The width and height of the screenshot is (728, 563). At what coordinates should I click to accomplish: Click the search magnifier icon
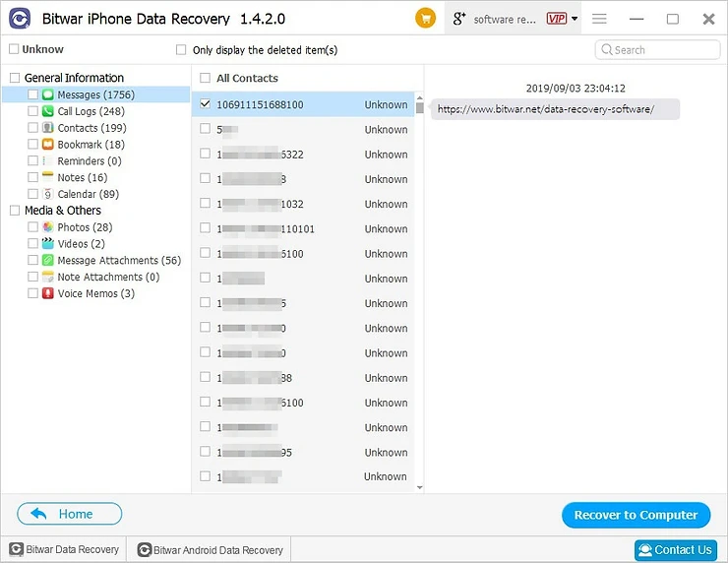coord(606,49)
